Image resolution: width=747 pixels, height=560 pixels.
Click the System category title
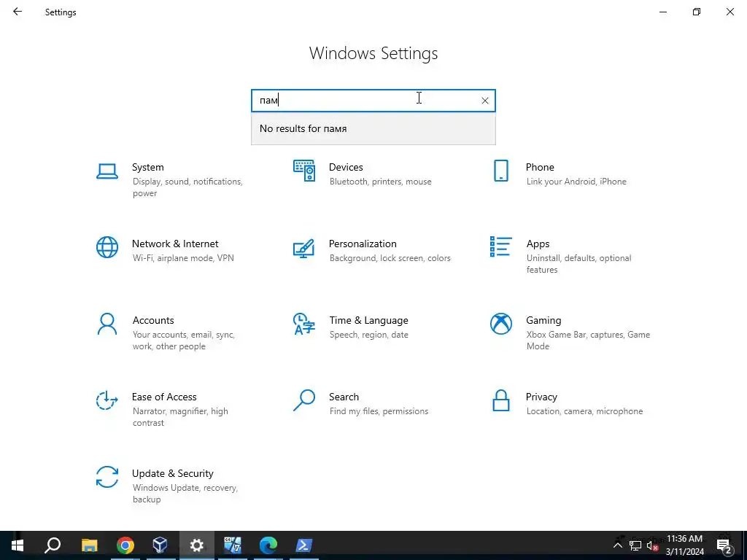click(147, 167)
